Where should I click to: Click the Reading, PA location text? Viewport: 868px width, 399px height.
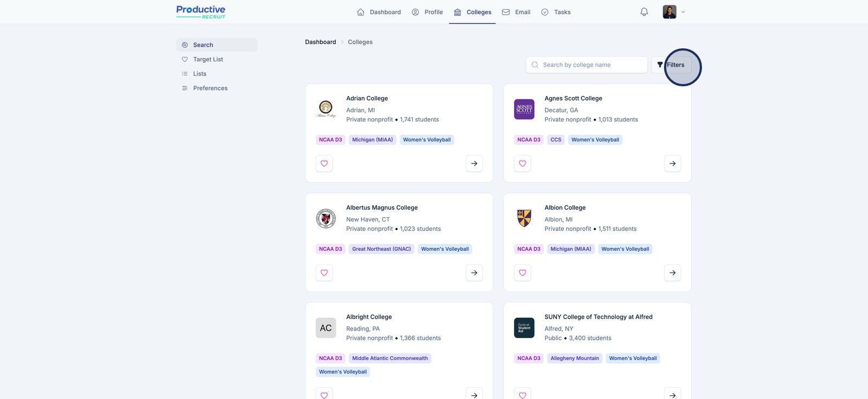tap(363, 329)
